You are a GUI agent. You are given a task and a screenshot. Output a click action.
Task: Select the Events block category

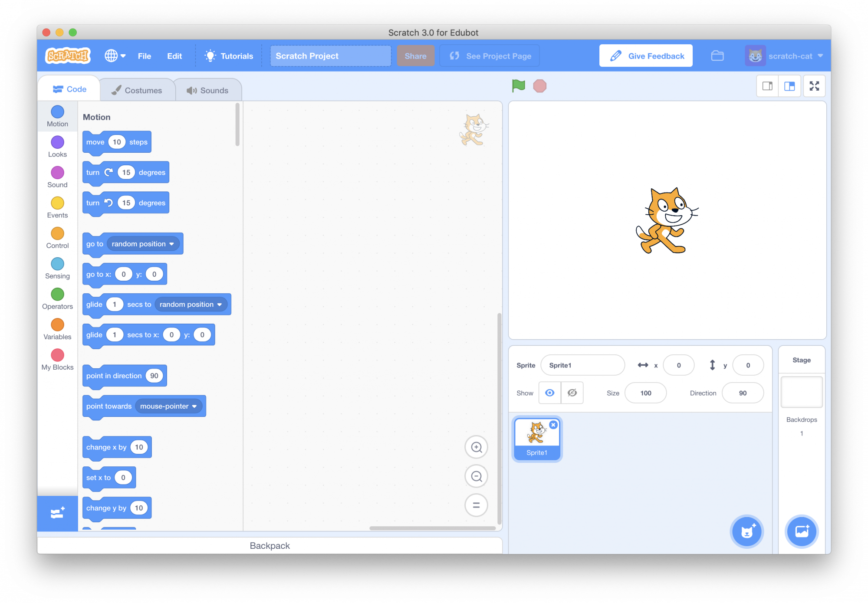pyautogui.click(x=57, y=214)
